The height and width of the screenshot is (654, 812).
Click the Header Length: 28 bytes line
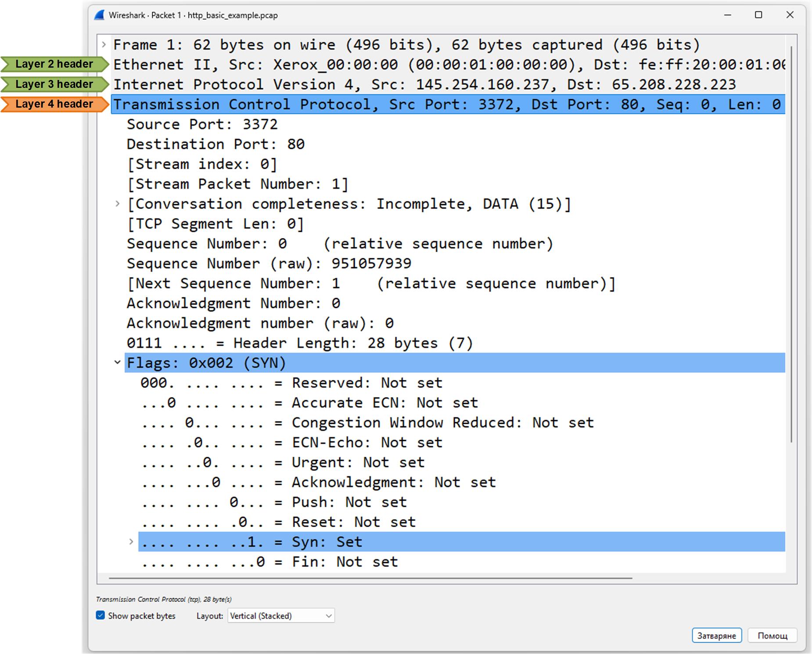(299, 343)
